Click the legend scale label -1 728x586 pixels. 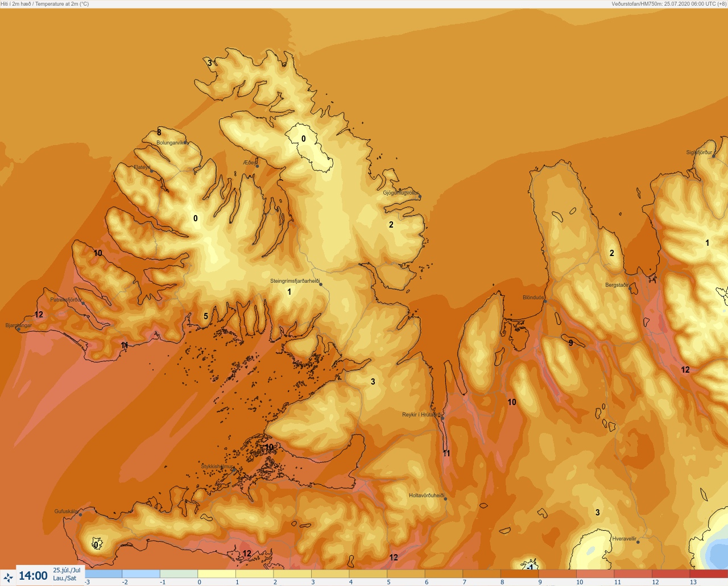tap(163, 582)
